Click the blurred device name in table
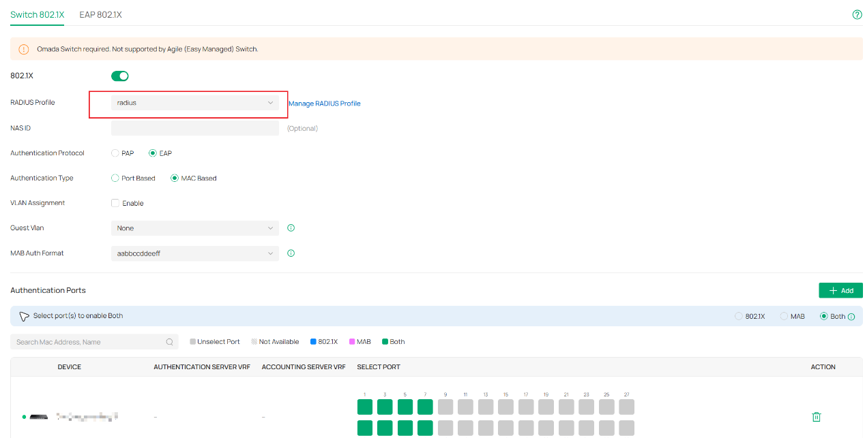Image resolution: width=865 pixels, height=438 pixels. pyautogui.click(x=87, y=416)
